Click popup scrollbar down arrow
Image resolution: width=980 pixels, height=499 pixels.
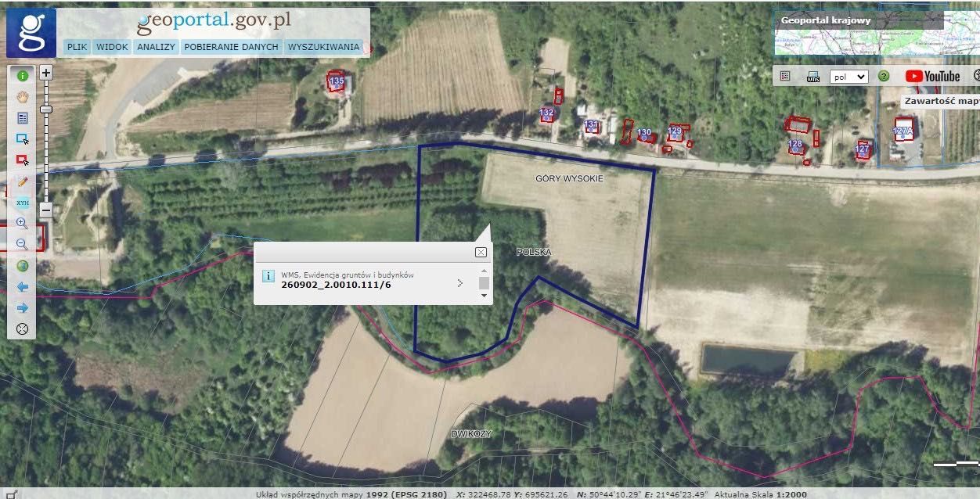[x=484, y=296]
